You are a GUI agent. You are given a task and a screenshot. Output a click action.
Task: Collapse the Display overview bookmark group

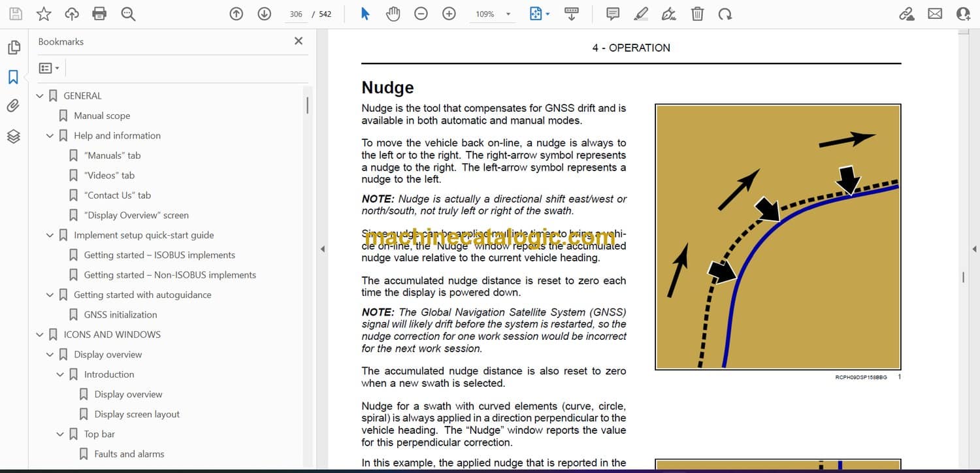pos(50,355)
